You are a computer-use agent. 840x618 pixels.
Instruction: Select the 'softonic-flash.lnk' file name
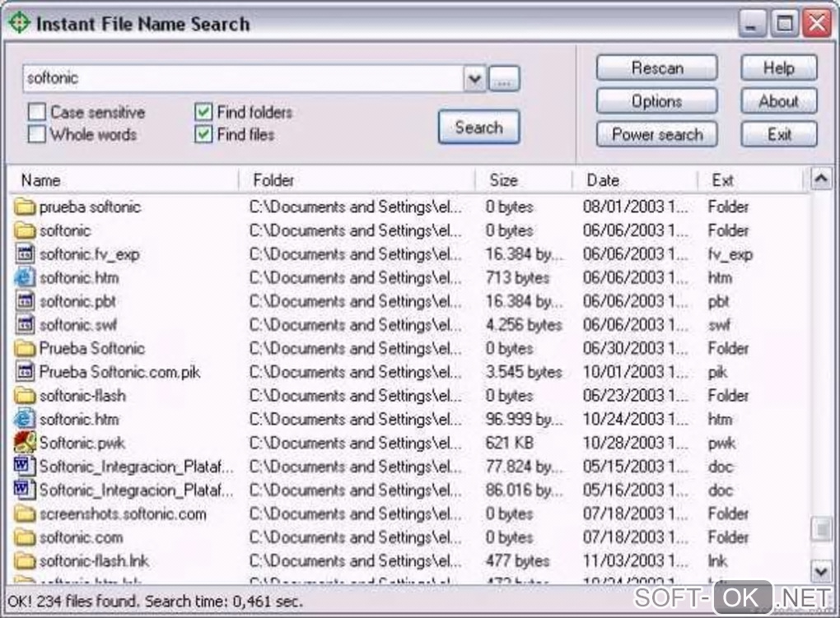[94, 560]
